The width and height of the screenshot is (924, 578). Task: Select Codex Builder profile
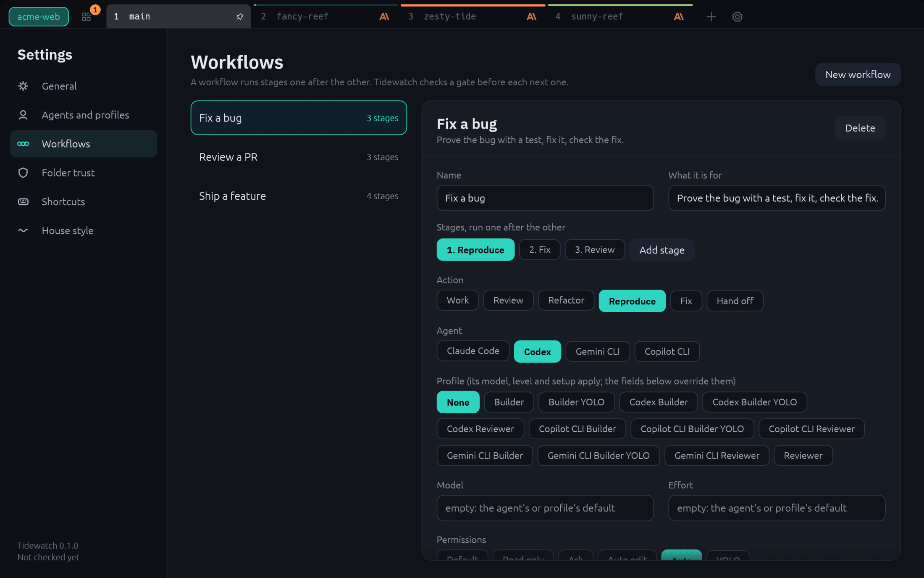click(x=658, y=402)
